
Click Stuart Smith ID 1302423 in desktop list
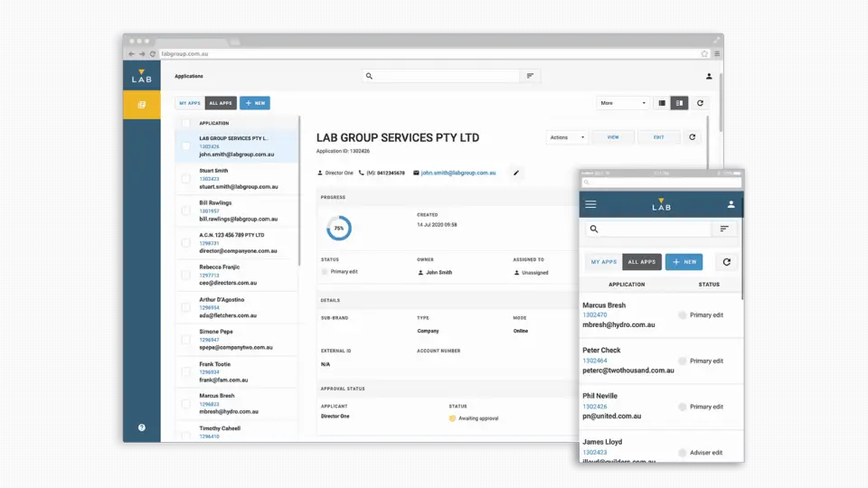click(x=209, y=179)
